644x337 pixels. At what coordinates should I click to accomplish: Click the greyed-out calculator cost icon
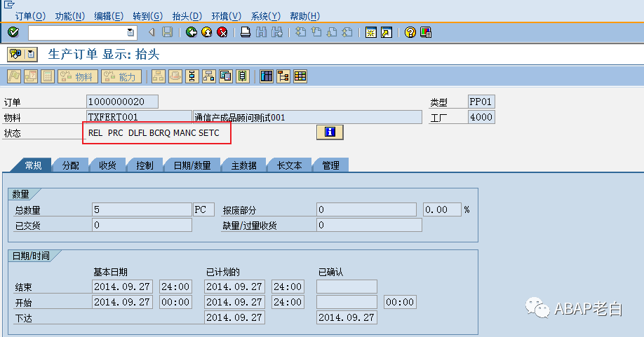(48, 76)
